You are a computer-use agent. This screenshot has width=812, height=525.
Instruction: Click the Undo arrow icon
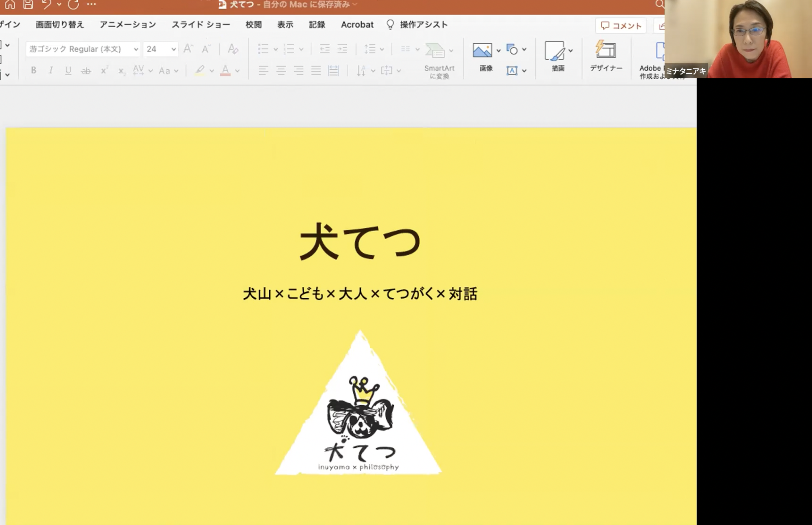click(x=47, y=4)
